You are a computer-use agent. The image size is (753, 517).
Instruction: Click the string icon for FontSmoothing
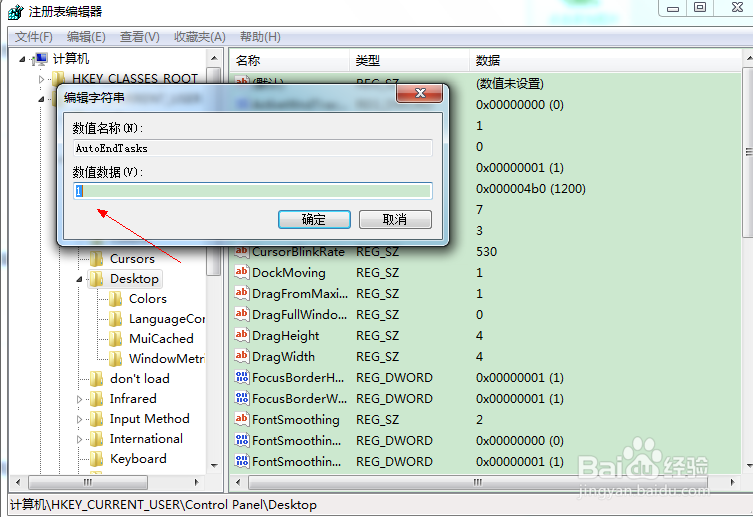(x=242, y=419)
